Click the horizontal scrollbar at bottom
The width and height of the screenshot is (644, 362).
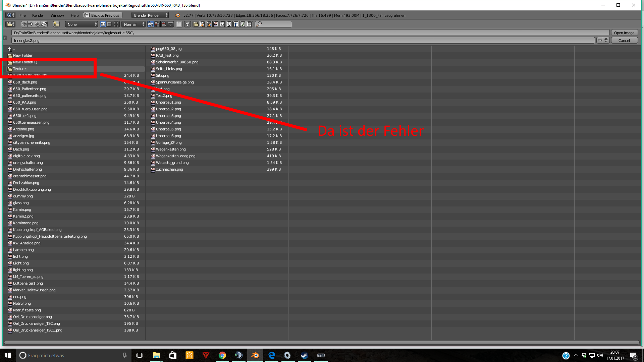(321, 342)
